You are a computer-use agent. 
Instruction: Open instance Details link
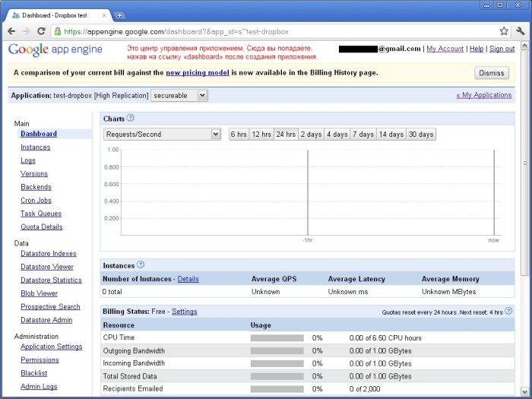188,279
